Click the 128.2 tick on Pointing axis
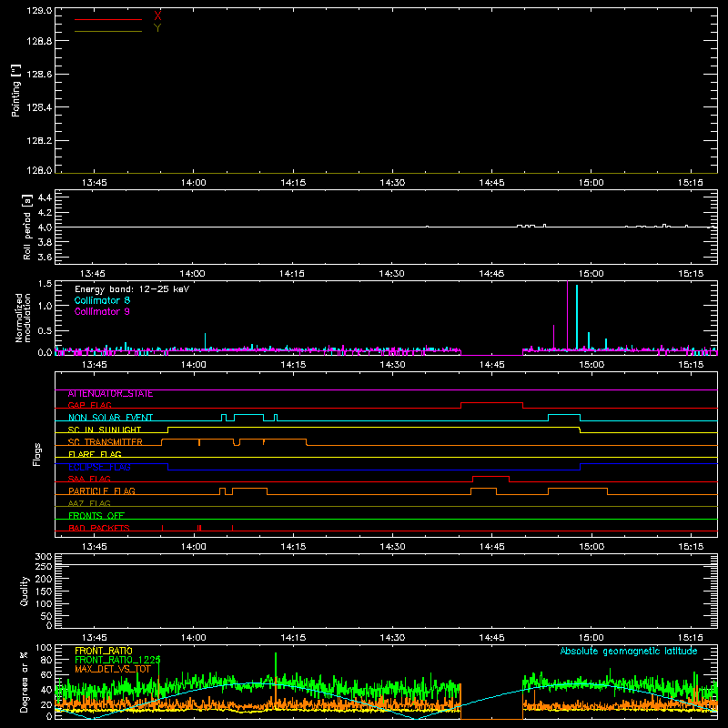The width and height of the screenshot is (728, 728). 39,141
